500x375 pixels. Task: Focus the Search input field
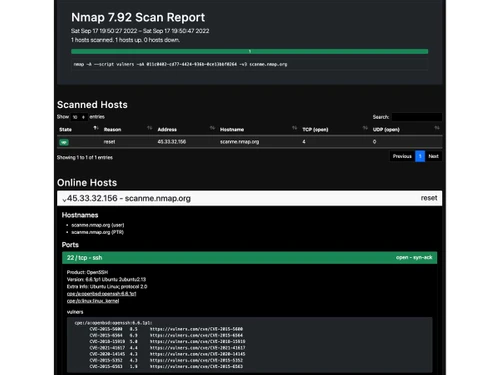pos(417,117)
